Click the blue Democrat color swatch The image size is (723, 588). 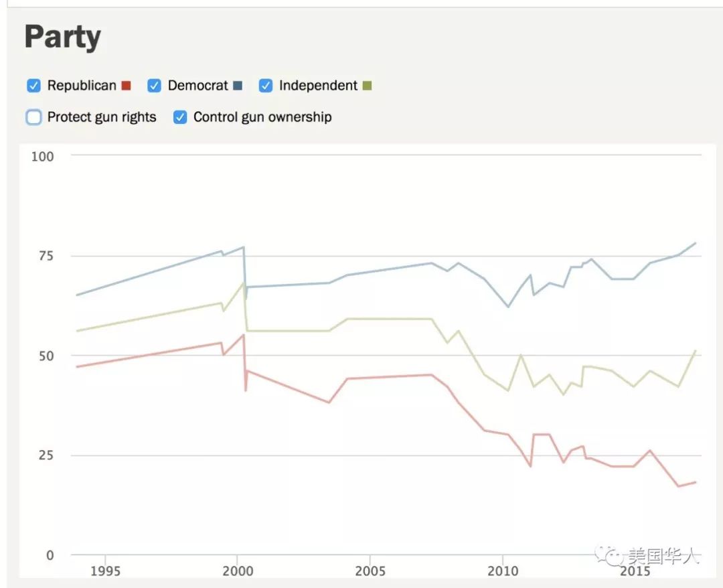pyautogui.click(x=238, y=86)
